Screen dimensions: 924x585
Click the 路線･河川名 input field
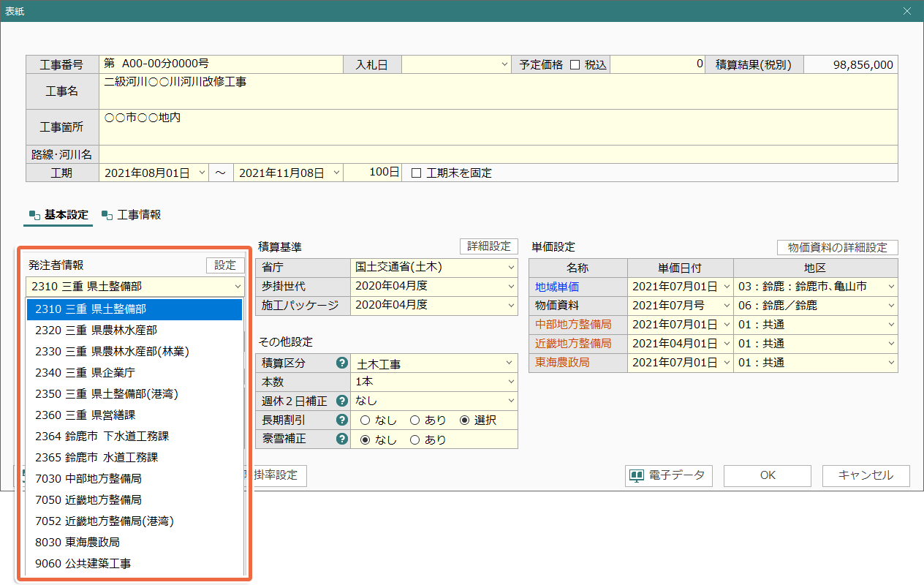(x=499, y=154)
